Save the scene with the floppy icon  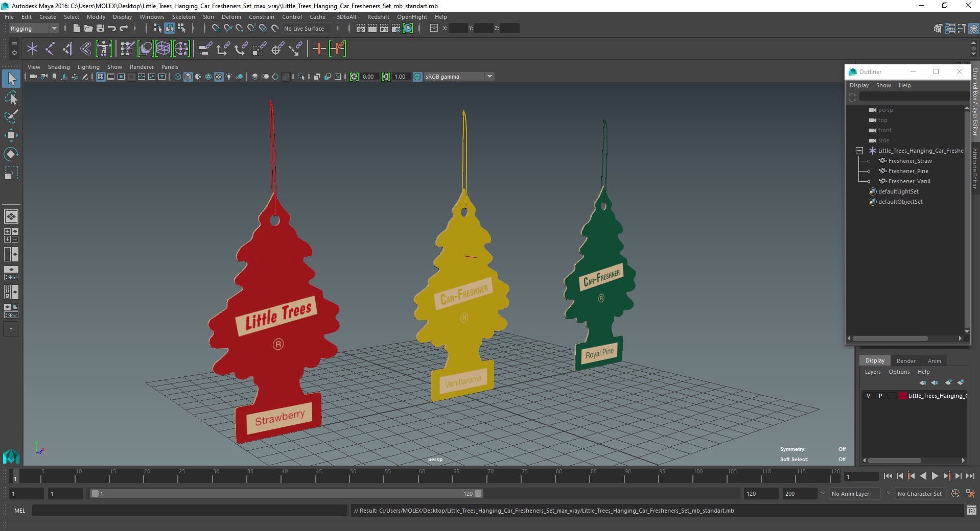(x=100, y=29)
